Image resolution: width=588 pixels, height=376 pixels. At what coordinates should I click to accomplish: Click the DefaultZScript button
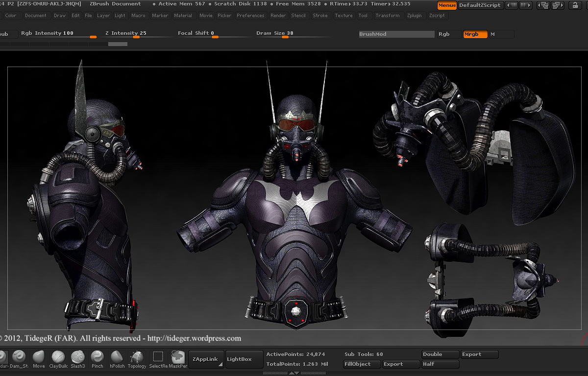pos(480,5)
